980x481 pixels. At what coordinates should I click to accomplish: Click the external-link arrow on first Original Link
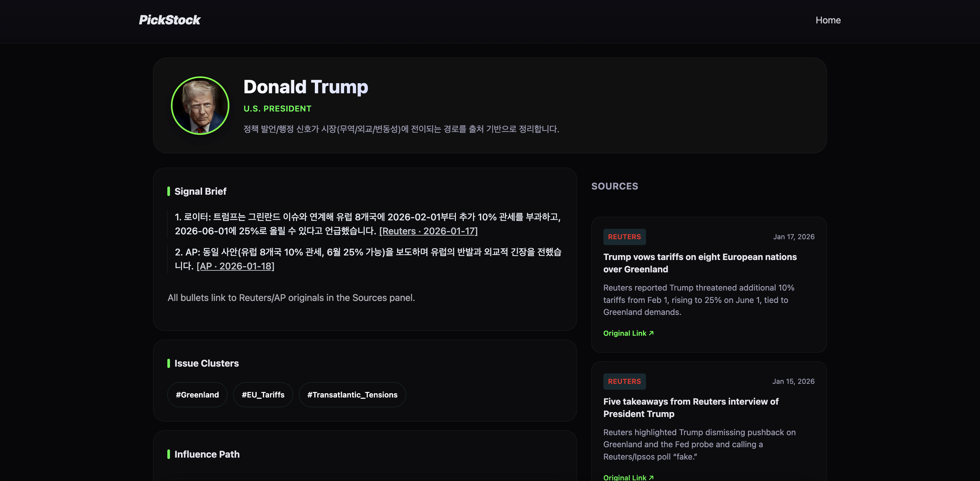(651, 333)
